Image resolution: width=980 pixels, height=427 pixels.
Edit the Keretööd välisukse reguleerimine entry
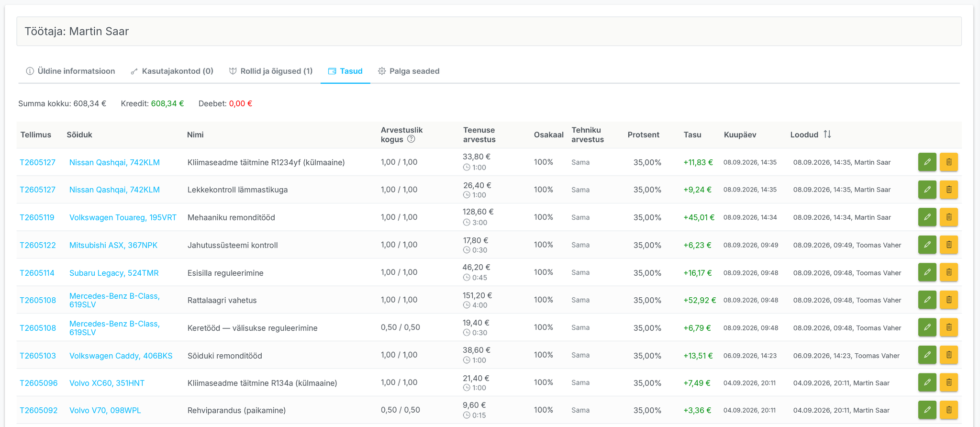pos(927,327)
